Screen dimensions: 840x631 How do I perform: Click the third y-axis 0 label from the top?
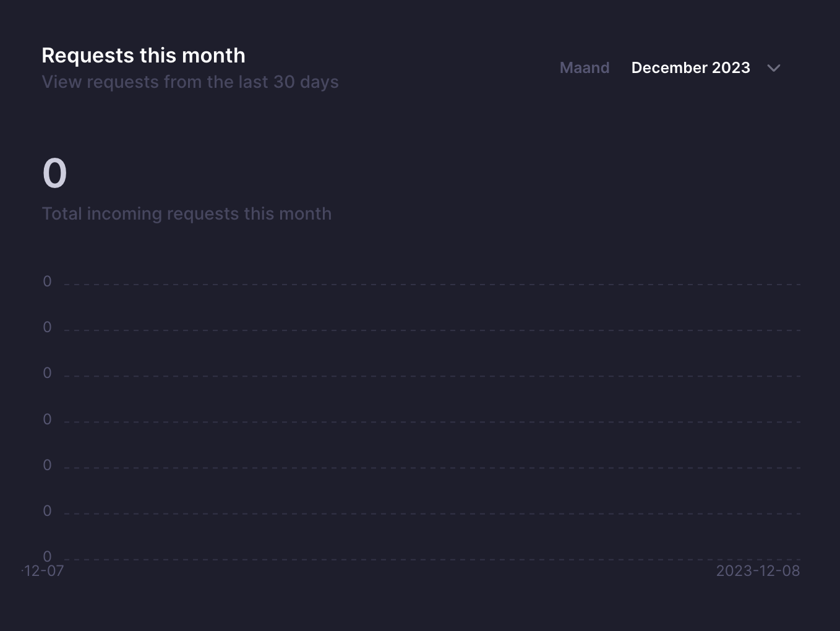click(x=47, y=373)
